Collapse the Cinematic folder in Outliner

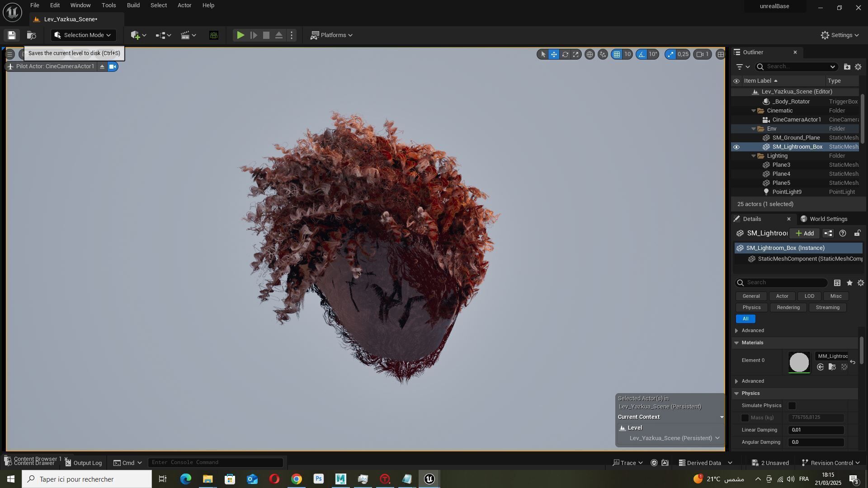[754, 111]
